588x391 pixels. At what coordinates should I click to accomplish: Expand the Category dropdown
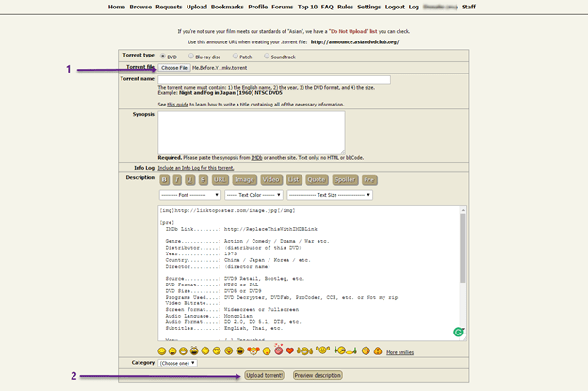click(x=178, y=362)
